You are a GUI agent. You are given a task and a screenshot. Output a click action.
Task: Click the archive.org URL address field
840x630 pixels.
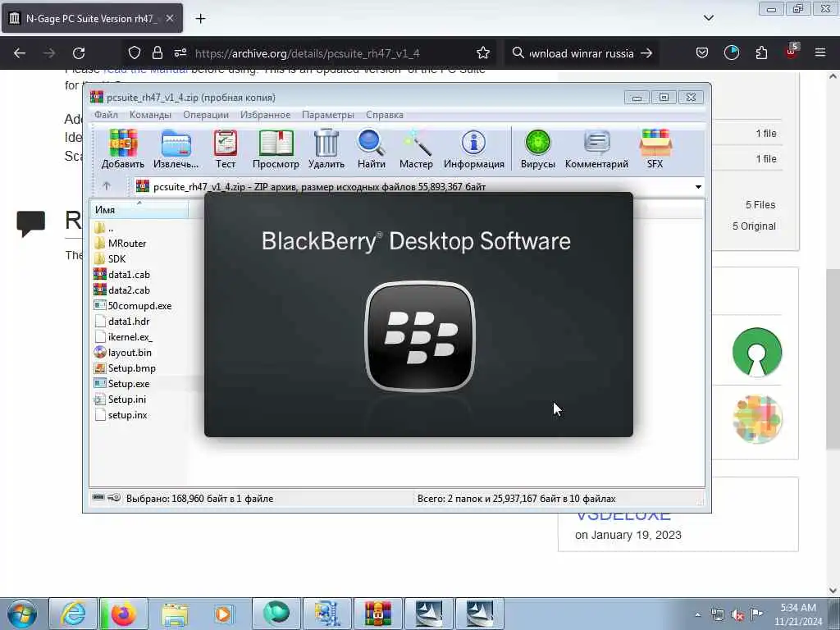[x=308, y=53]
